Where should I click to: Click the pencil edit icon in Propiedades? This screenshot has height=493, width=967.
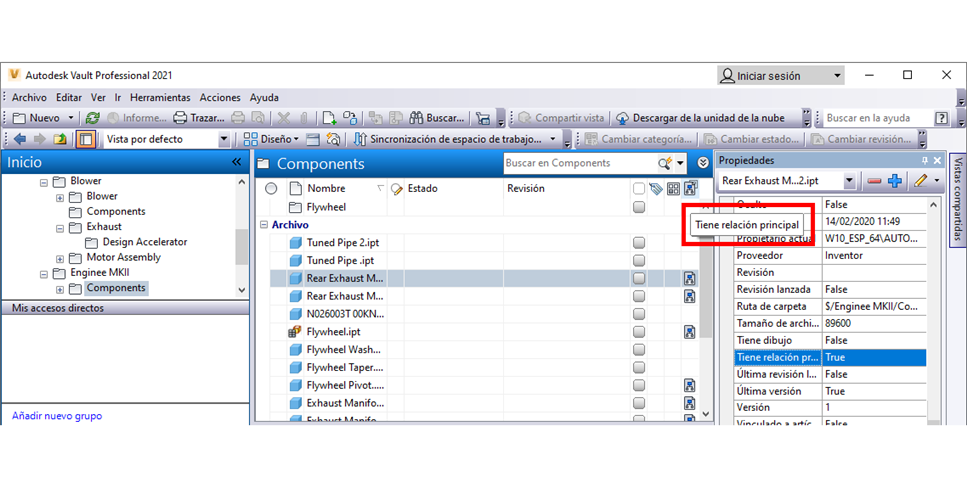(921, 181)
